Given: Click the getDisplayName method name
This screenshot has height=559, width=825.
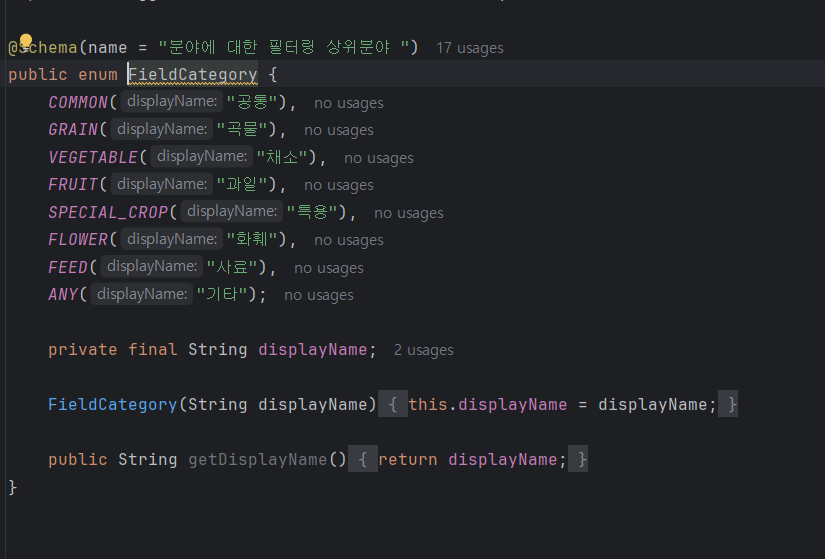Looking at the screenshot, I should pos(258,460).
